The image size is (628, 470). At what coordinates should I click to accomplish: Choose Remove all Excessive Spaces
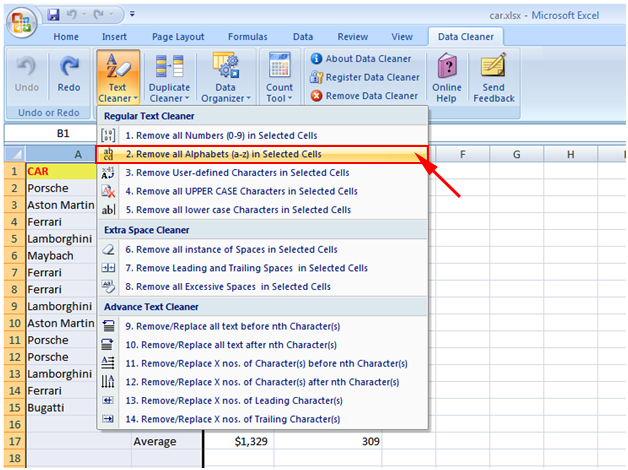(x=263, y=287)
